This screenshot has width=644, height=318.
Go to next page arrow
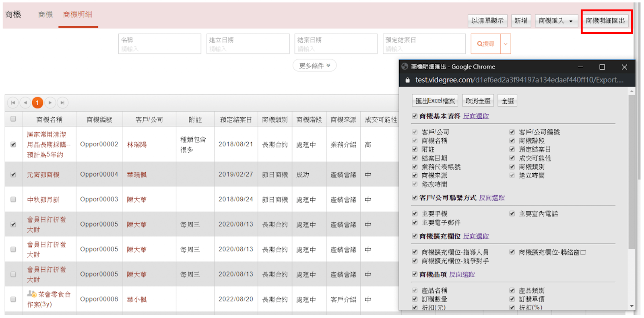[50, 103]
